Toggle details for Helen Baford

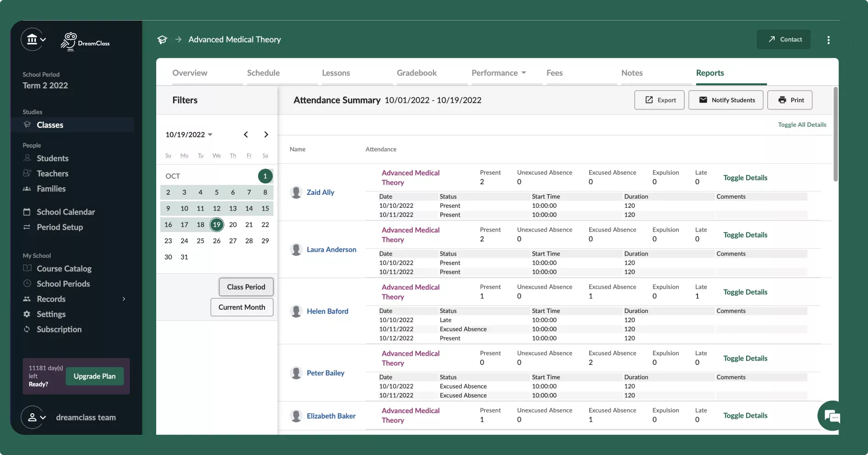(x=745, y=292)
